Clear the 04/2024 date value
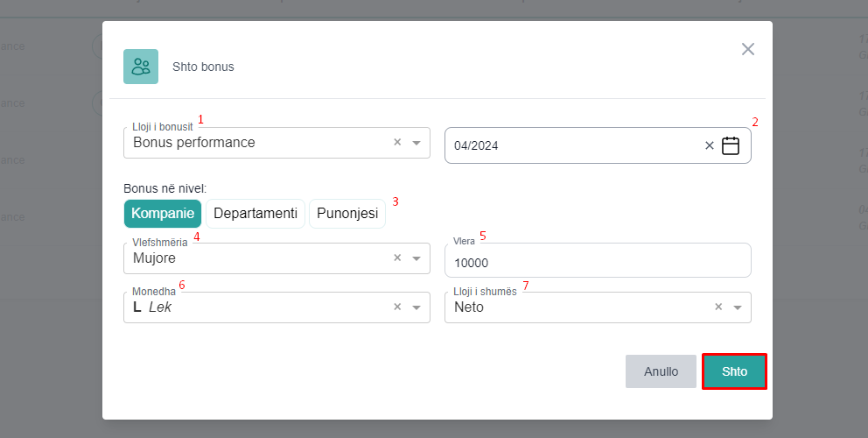 (x=710, y=145)
